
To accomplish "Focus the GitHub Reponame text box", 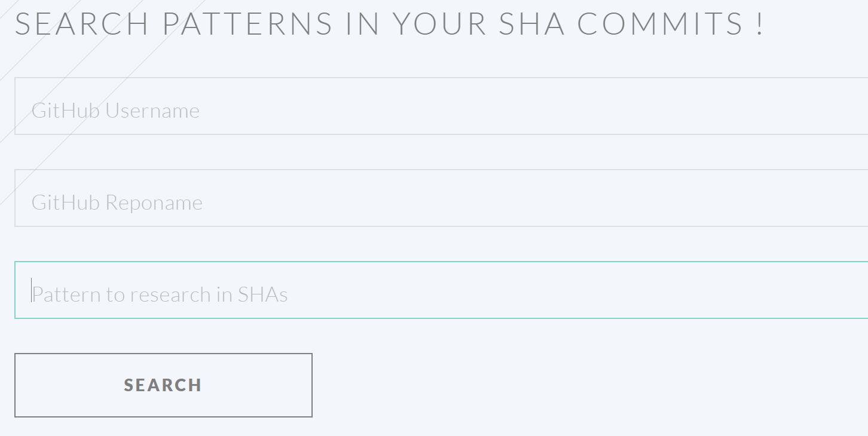I will (x=441, y=198).
